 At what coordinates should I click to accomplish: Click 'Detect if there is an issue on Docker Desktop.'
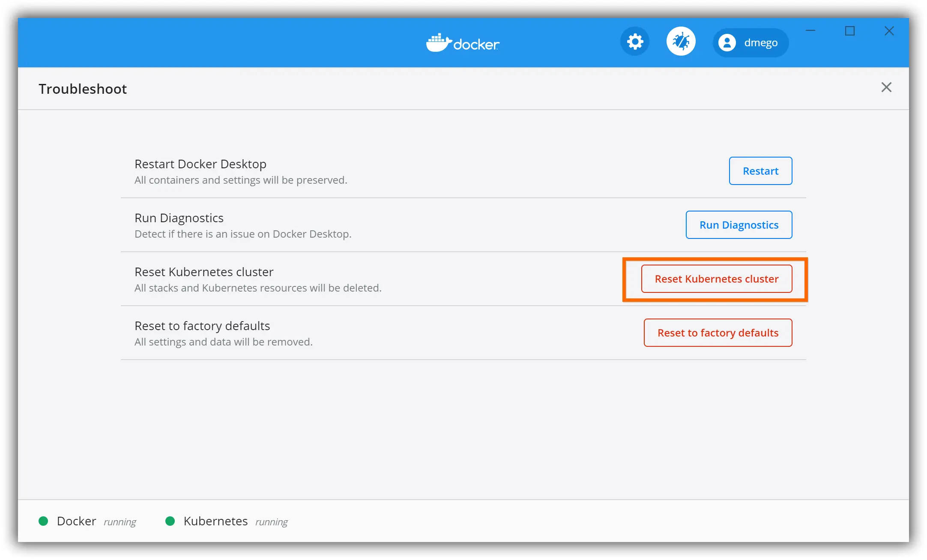243,234
